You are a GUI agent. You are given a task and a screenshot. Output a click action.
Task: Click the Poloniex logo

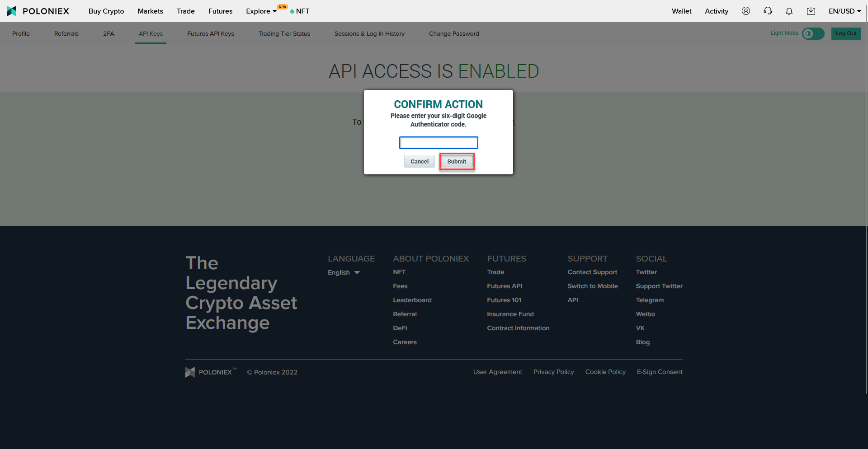38,11
